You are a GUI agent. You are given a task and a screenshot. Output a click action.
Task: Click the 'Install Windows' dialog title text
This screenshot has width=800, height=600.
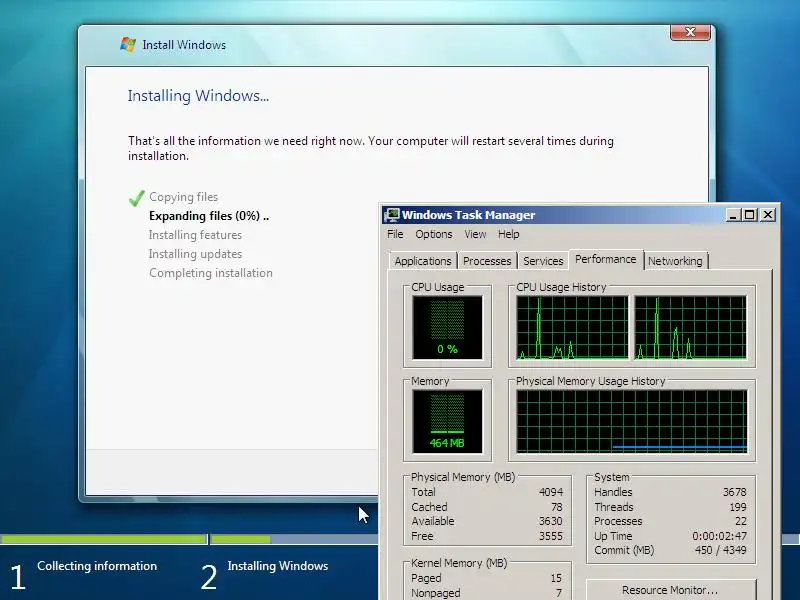pos(184,45)
